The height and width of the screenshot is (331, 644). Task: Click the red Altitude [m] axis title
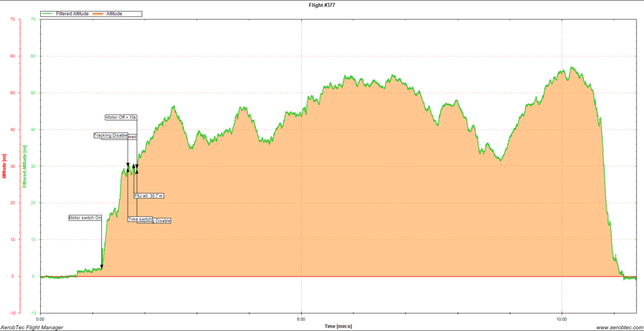pyautogui.click(x=5, y=166)
